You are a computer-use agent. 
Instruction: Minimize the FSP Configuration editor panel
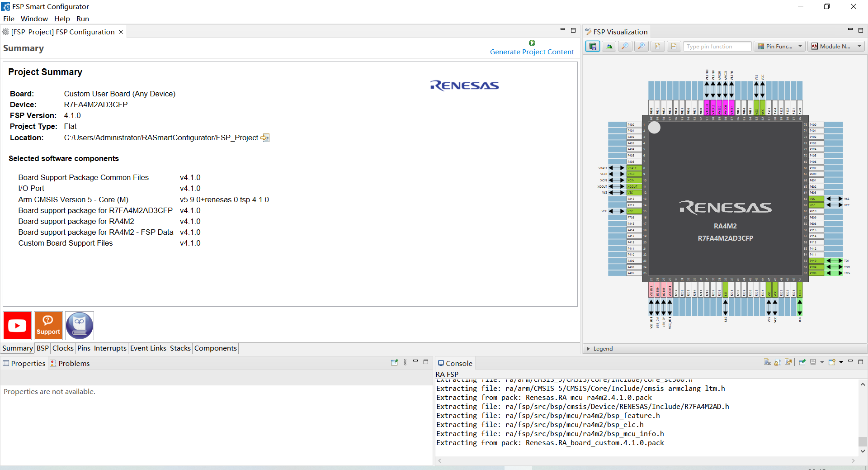click(563, 30)
